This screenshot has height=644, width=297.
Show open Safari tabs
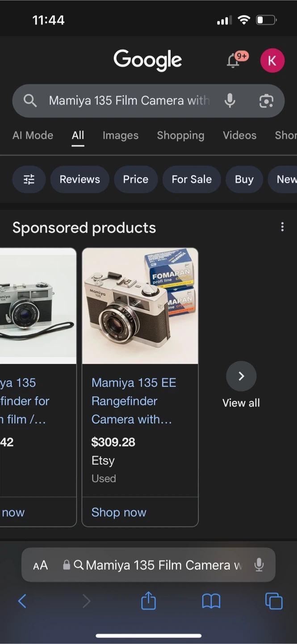pyautogui.click(x=274, y=601)
